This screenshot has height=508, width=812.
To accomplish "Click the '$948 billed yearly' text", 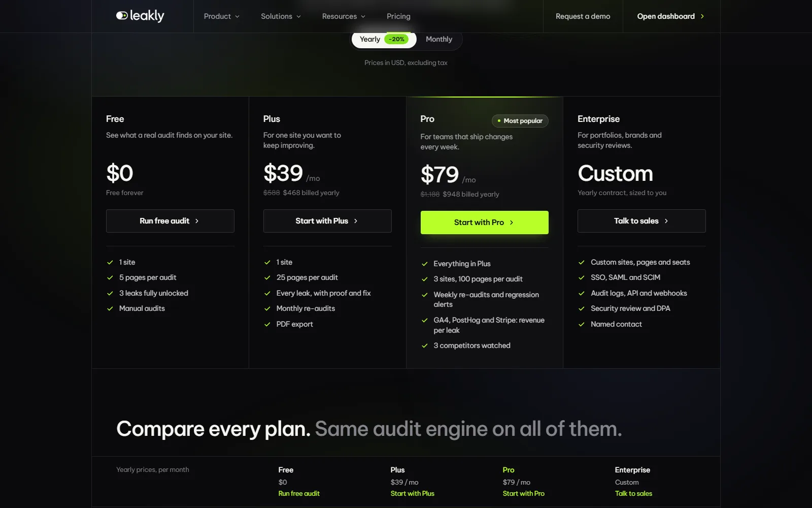I will (x=471, y=194).
